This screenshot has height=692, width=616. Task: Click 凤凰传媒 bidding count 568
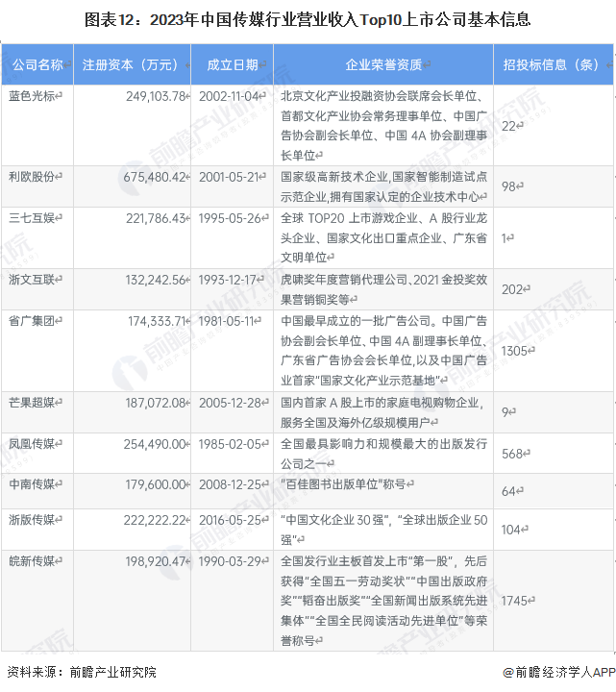pyautogui.click(x=512, y=454)
